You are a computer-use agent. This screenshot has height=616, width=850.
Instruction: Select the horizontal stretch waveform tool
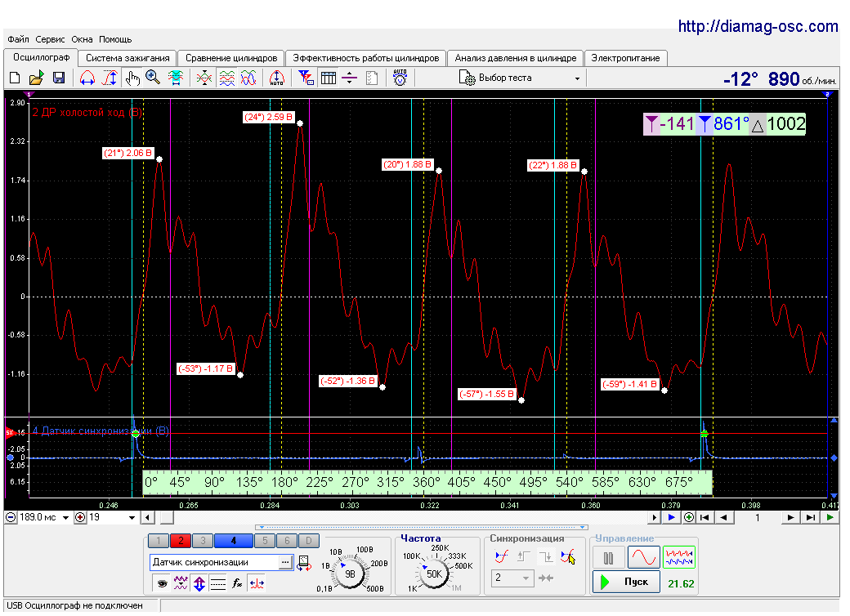(x=87, y=78)
